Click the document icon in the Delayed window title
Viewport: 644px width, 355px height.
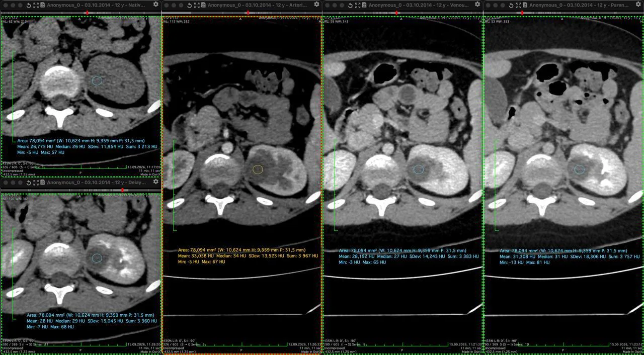pos(43,183)
